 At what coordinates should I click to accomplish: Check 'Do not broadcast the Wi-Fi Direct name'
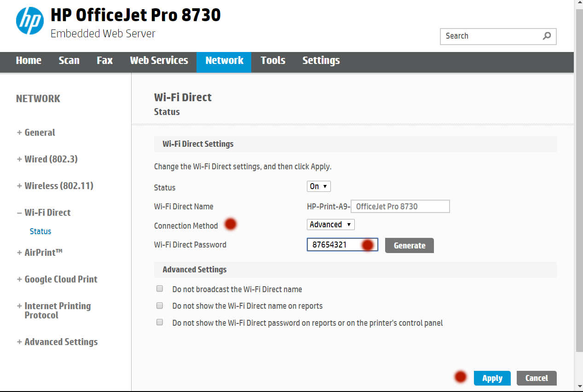pos(160,289)
